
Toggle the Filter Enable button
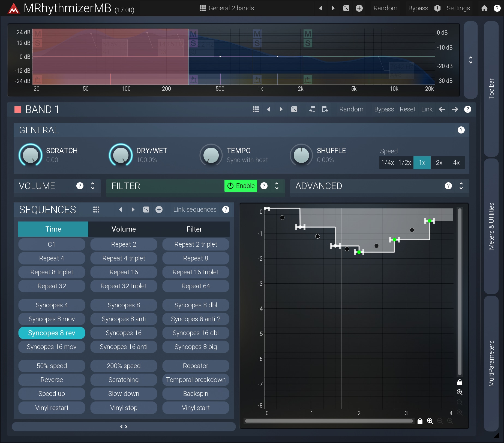point(241,186)
